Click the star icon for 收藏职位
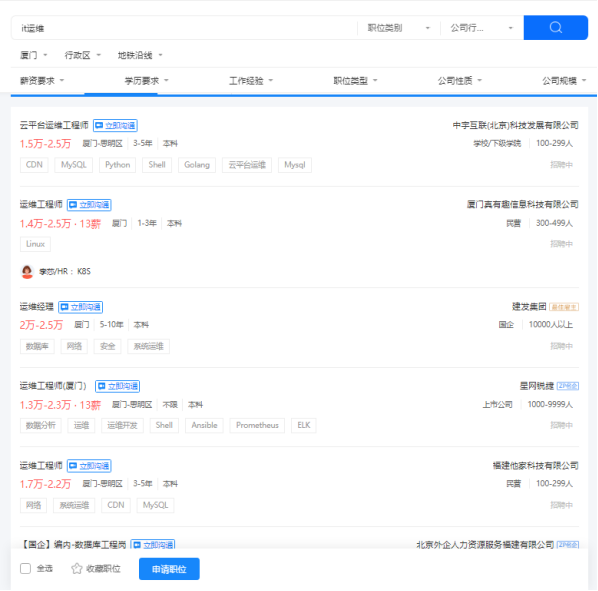This screenshot has width=598, height=591. pyautogui.click(x=77, y=568)
